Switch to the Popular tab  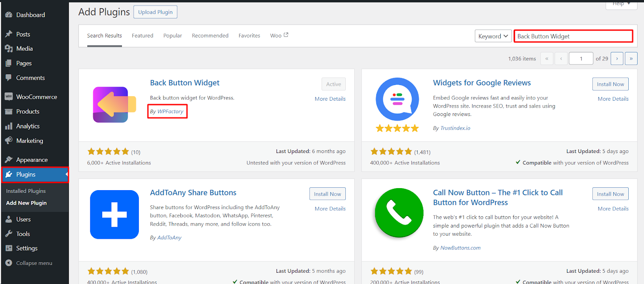click(x=173, y=35)
